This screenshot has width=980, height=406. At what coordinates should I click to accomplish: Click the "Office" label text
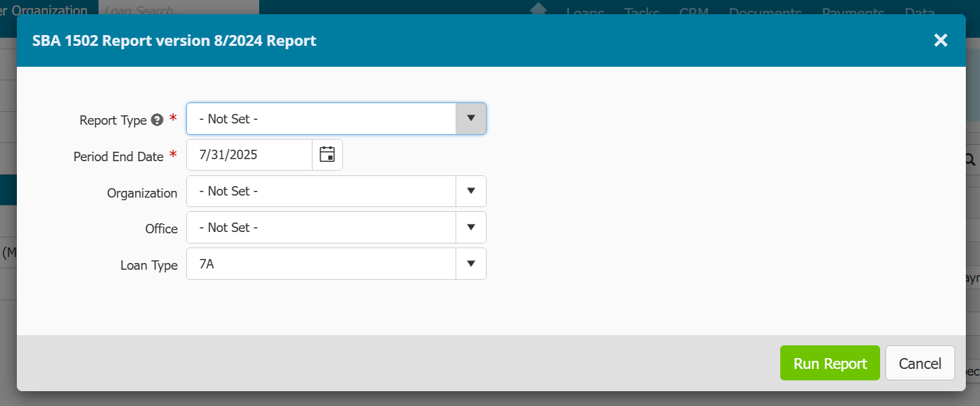(x=161, y=229)
